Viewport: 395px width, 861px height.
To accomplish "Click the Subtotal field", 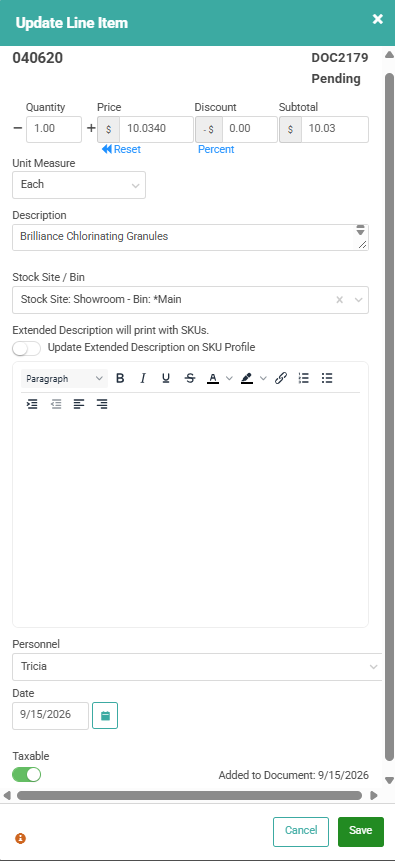I will pyautogui.click(x=335, y=129).
